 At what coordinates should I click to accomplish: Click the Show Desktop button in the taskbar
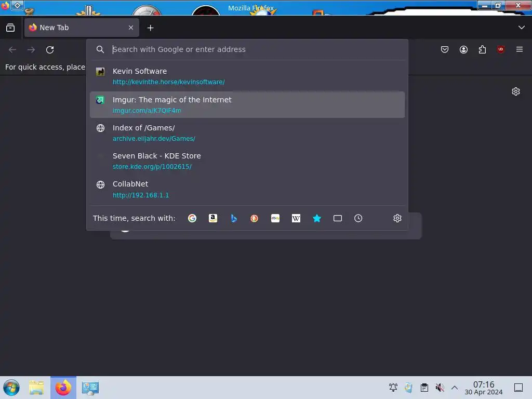[518, 388]
